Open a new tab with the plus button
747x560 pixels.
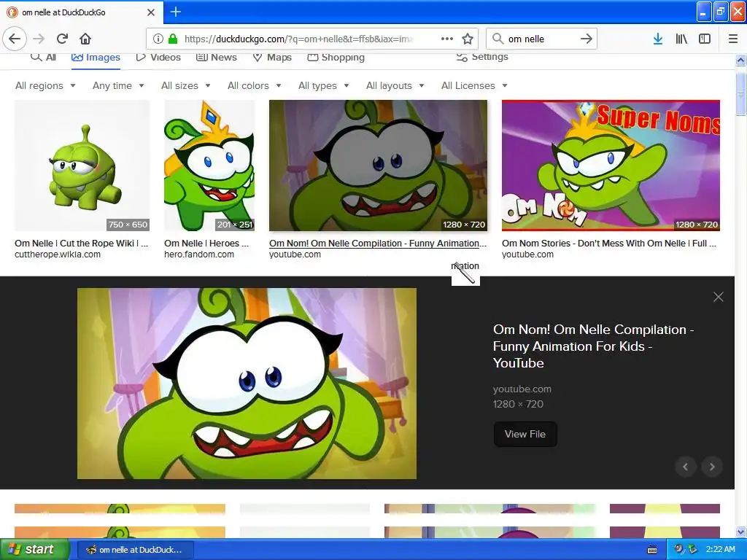(176, 12)
